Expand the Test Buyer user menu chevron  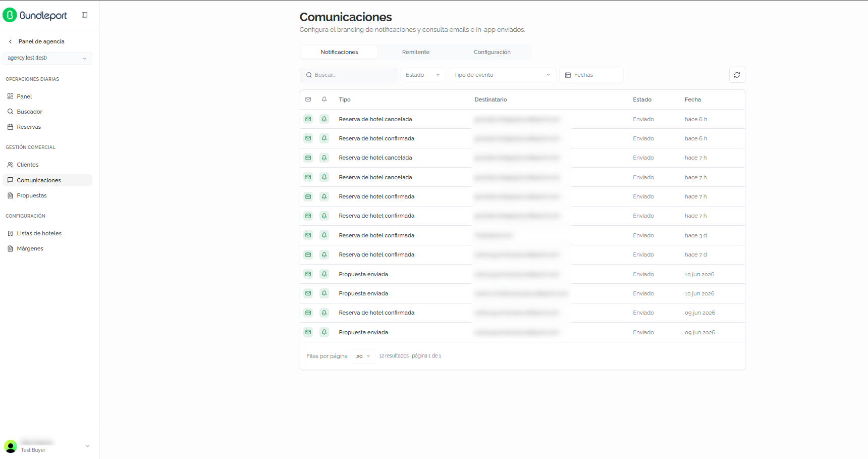tap(87, 446)
